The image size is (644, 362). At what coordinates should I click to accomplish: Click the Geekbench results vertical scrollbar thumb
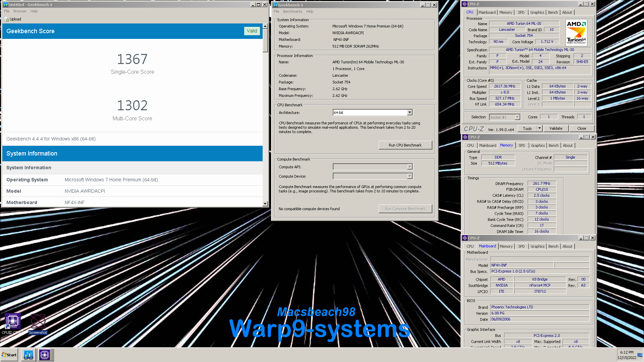pyautogui.click(x=265, y=40)
